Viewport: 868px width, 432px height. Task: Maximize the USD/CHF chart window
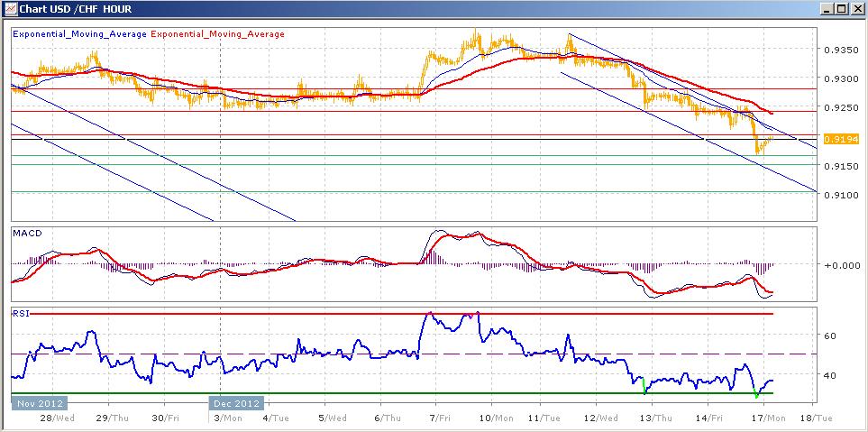click(842, 9)
